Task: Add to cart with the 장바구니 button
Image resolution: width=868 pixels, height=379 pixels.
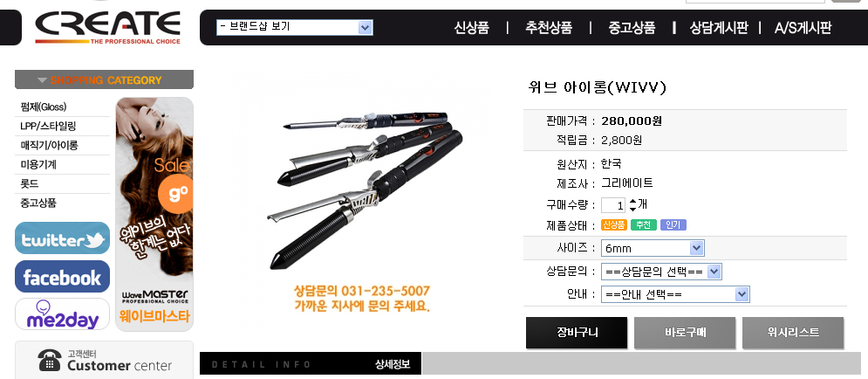Action: click(577, 333)
